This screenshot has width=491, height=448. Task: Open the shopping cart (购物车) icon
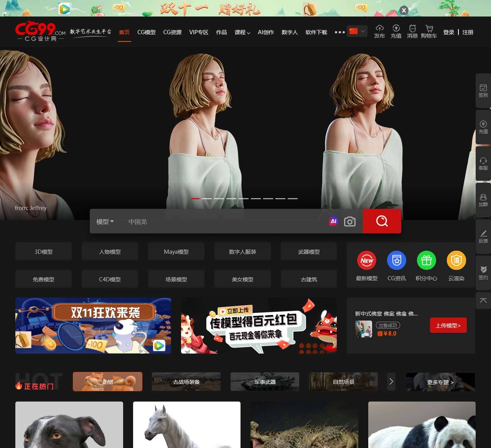(429, 28)
